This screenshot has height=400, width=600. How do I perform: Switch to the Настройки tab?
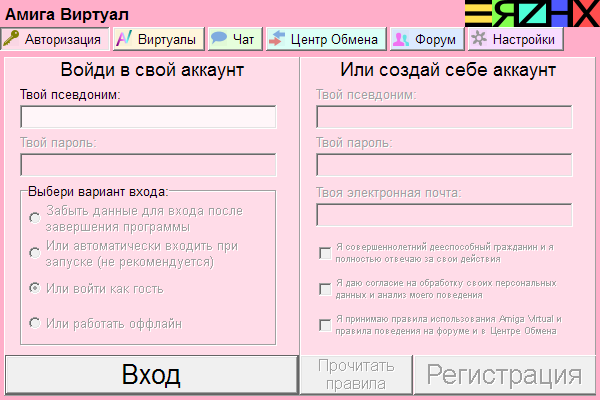[x=515, y=39]
